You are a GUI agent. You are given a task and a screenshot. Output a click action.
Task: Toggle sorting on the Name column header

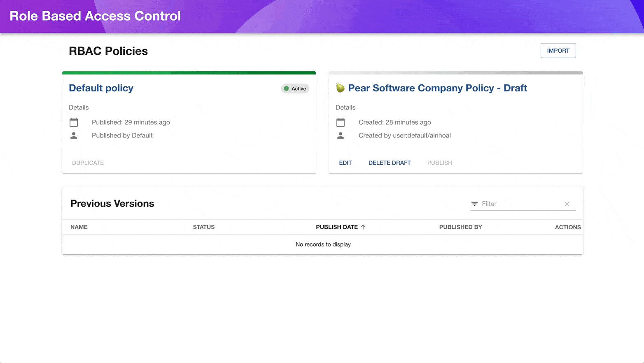point(79,227)
